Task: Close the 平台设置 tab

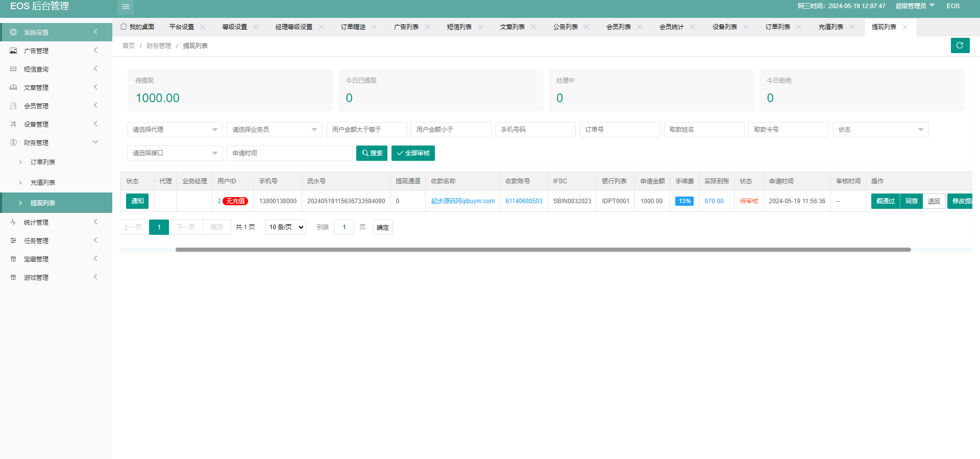Action: click(x=203, y=27)
